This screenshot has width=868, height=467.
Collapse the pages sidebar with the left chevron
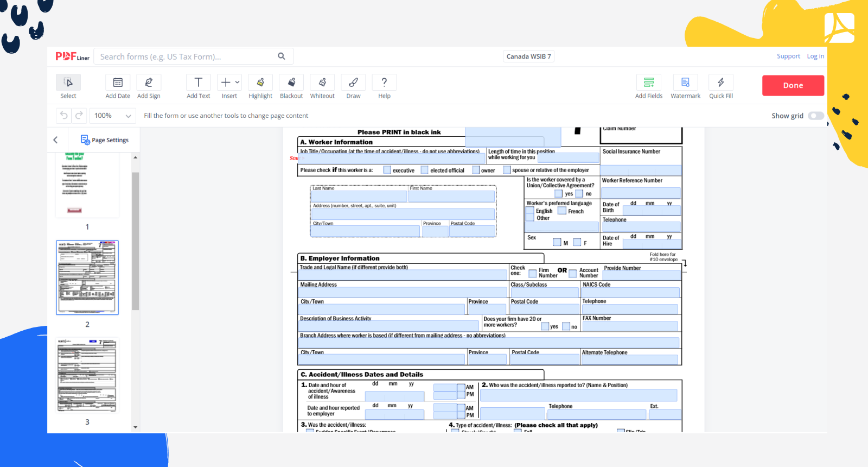pos(55,140)
